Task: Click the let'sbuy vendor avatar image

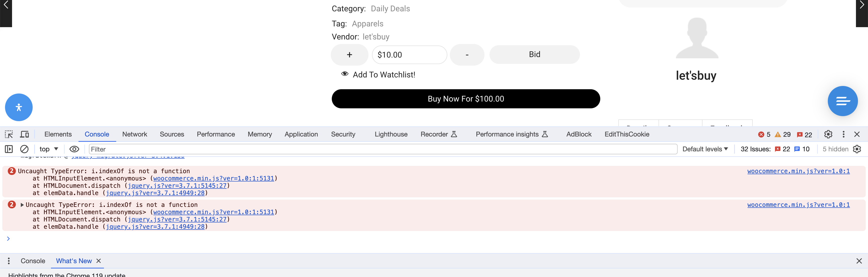Action: (697, 38)
